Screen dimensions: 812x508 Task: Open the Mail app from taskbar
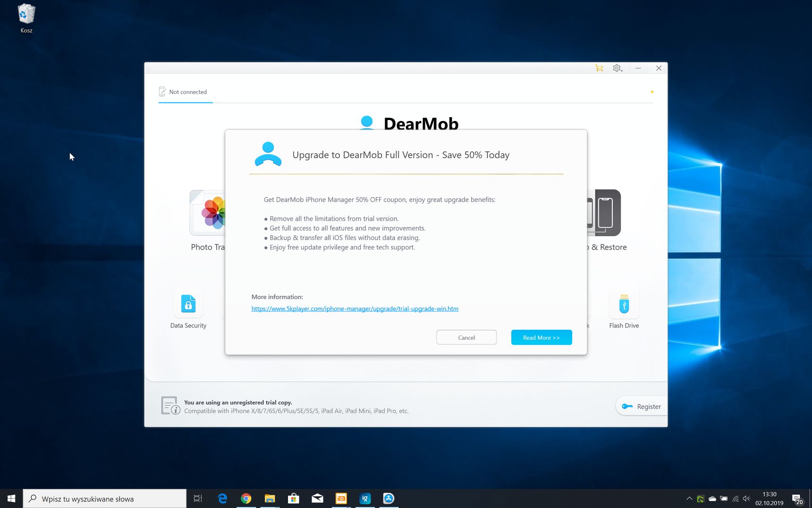point(317,499)
